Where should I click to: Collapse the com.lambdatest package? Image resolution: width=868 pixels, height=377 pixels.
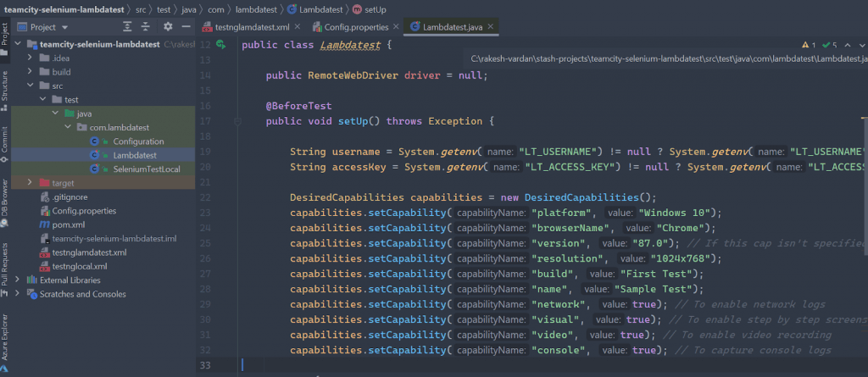[x=70, y=127]
